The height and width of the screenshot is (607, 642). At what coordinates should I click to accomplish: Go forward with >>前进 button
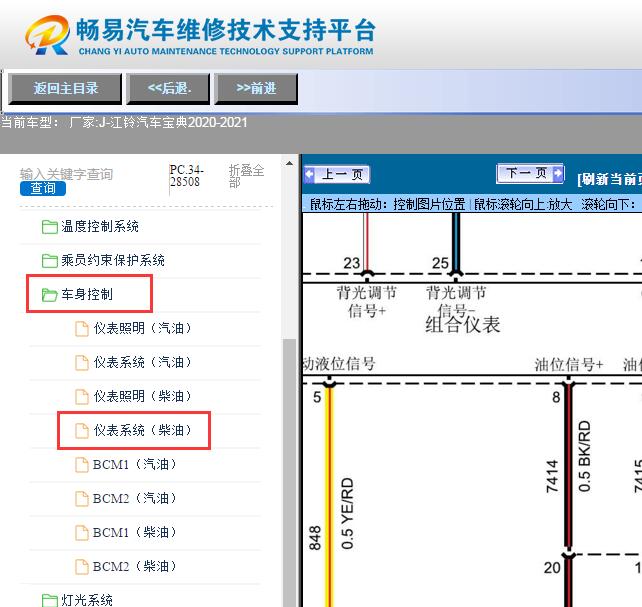256,88
